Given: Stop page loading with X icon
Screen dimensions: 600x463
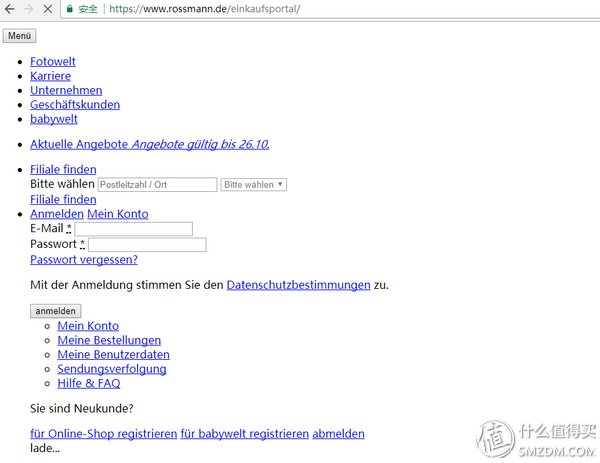Looking at the screenshot, I should point(49,9).
